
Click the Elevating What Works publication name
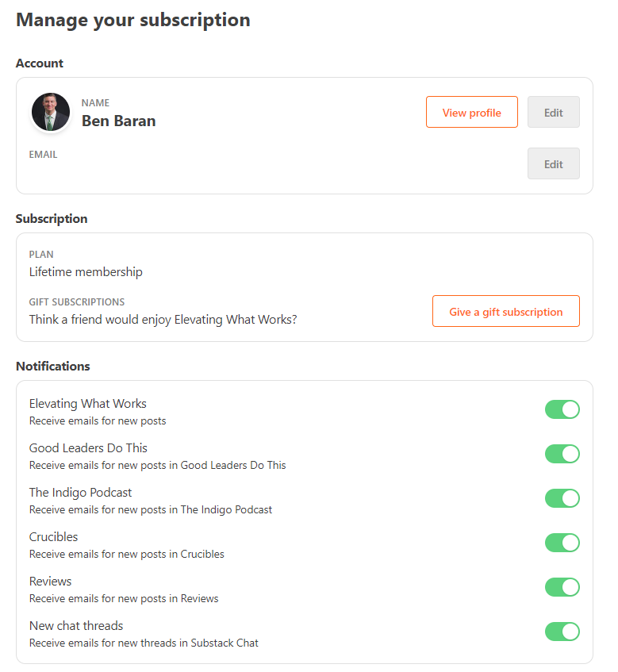87,403
